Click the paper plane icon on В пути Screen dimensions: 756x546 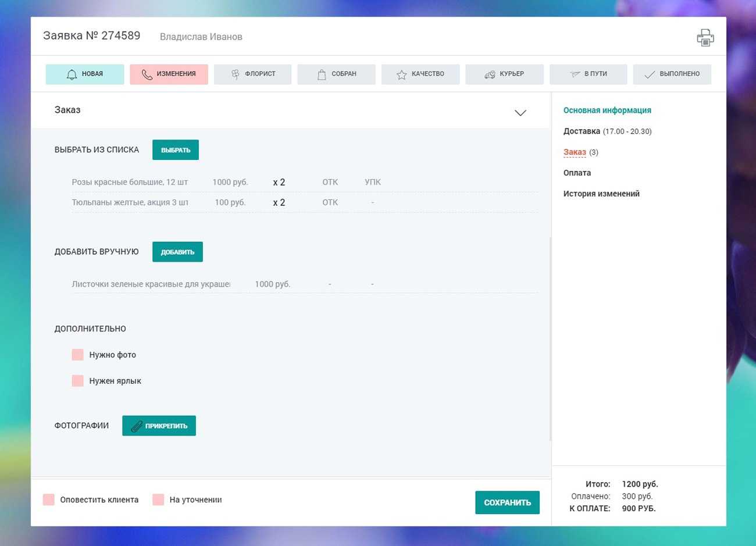575,74
